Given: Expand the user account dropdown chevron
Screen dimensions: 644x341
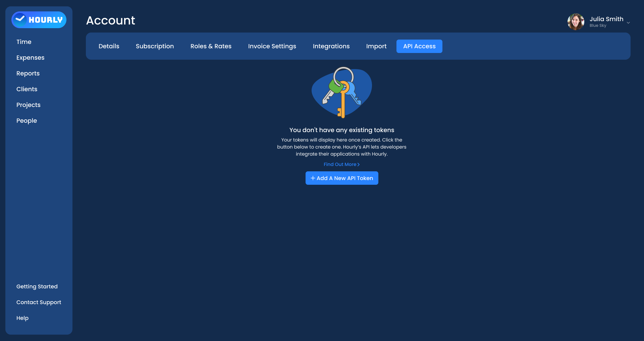Looking at the screenshot, I should point(628,23).
